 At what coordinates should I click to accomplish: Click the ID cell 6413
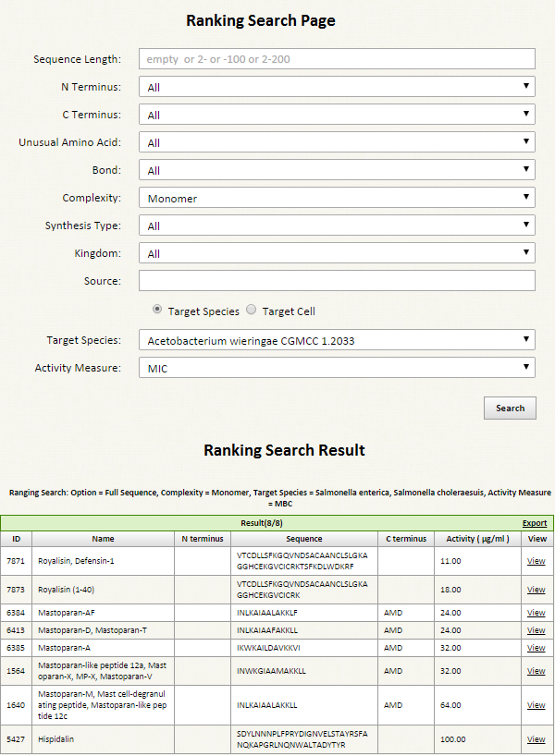tap(16, 630)
